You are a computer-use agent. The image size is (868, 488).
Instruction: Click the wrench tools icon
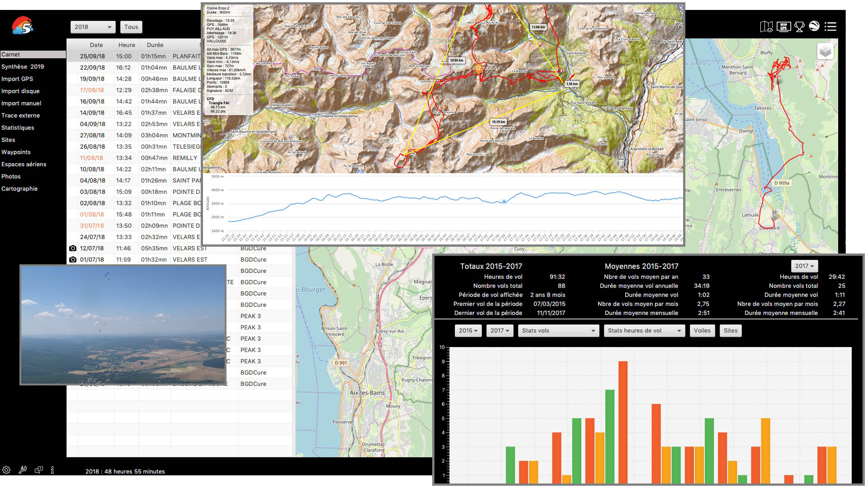click(23, 470)
